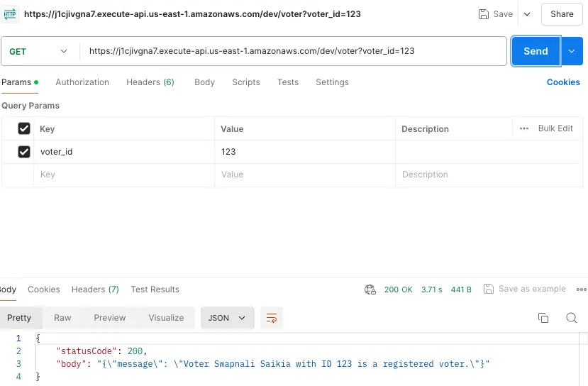Image resolution: width=588 pixels, height=386 pixels.
Task: Click the search response magnifier icon
Action: coord(571,318)
